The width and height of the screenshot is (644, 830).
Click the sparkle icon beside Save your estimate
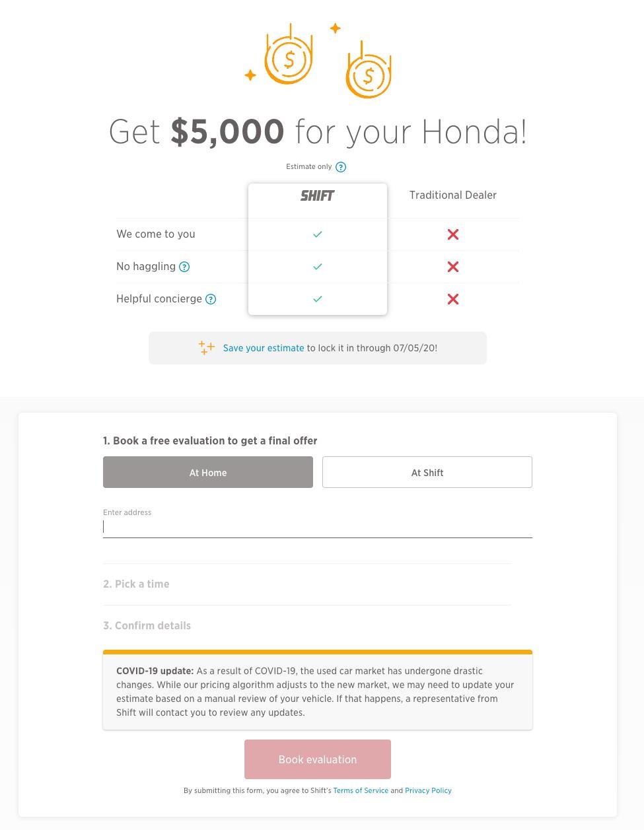207,348
